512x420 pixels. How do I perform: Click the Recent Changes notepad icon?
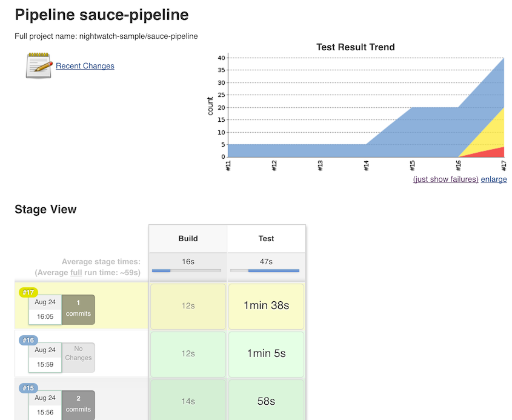pyautogui.click(x=39, y=65)
